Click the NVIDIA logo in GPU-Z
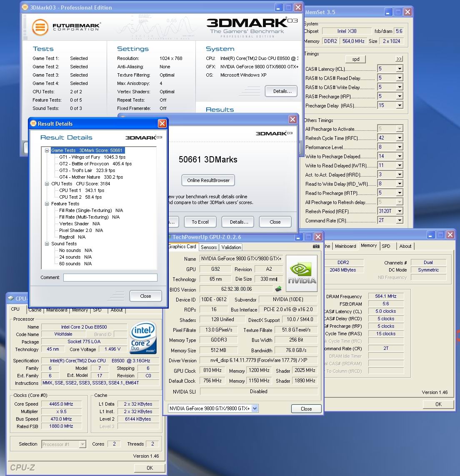The image size is (460, 476). click(x=302, y=273)
